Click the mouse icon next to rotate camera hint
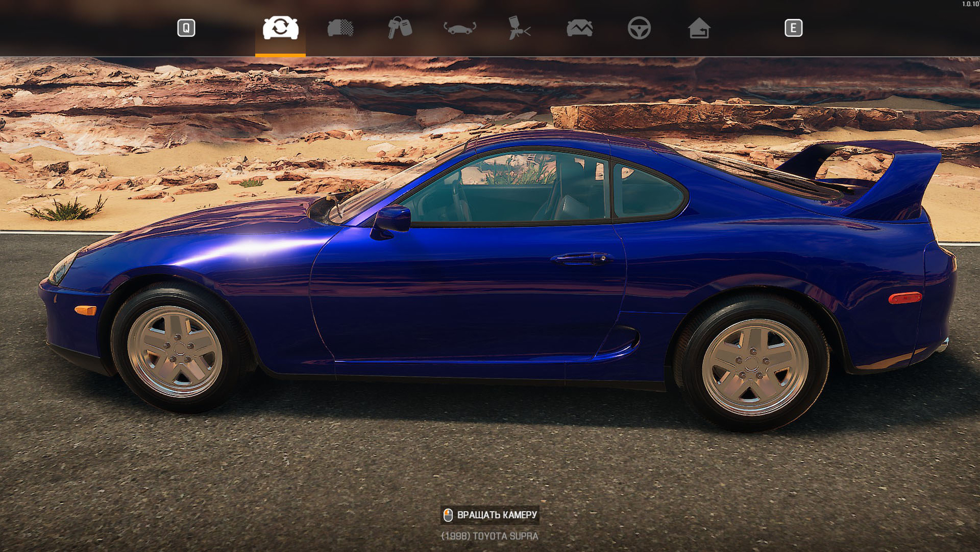The width and height of the screenshot is (980, 552). click(448, 514)
